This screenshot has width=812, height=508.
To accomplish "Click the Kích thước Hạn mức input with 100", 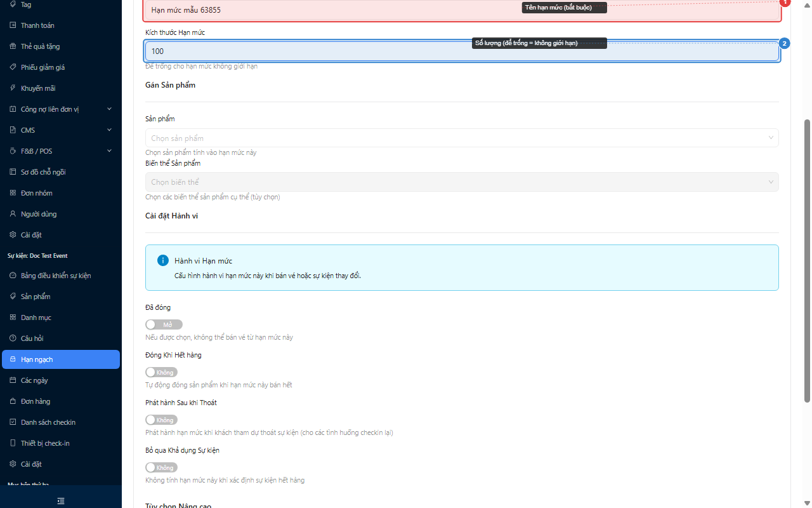I will click(462, 51).
